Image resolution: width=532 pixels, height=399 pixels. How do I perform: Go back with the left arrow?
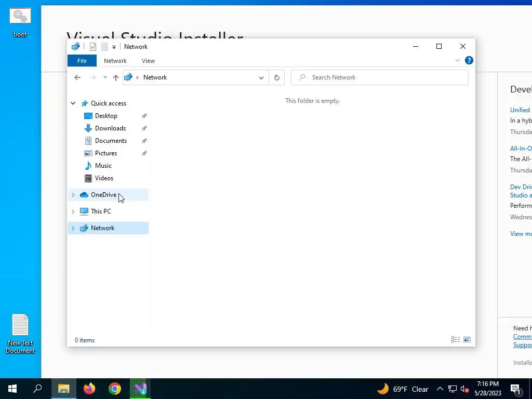point(77,77)
